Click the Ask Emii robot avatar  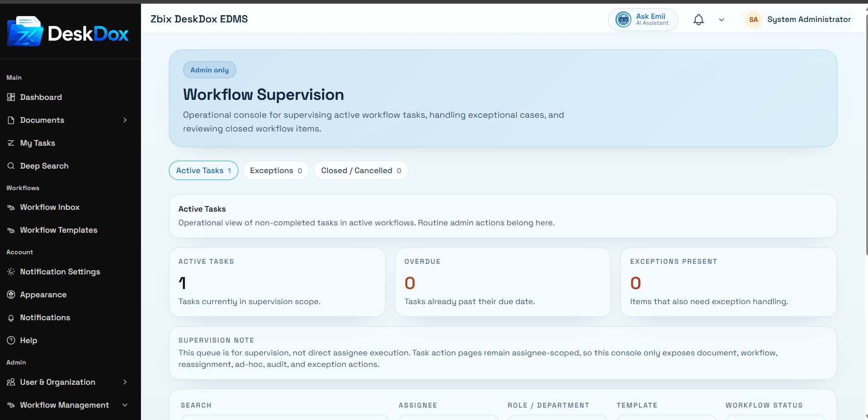point(623,20)
